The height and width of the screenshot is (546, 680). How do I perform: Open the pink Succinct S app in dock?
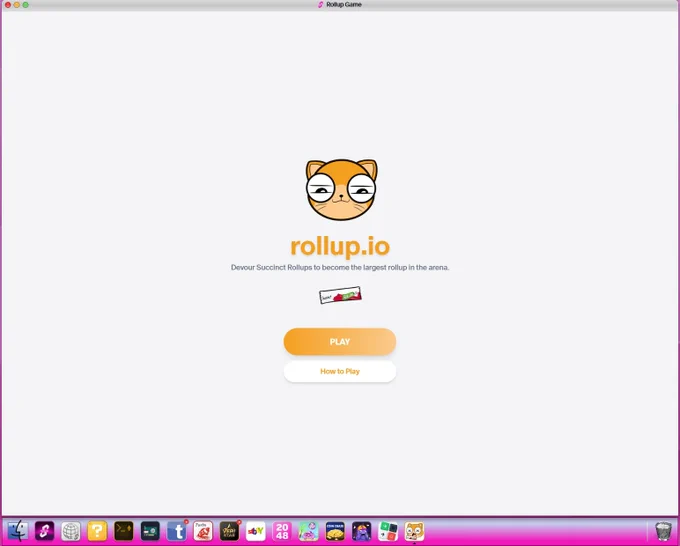coord(44,531)
